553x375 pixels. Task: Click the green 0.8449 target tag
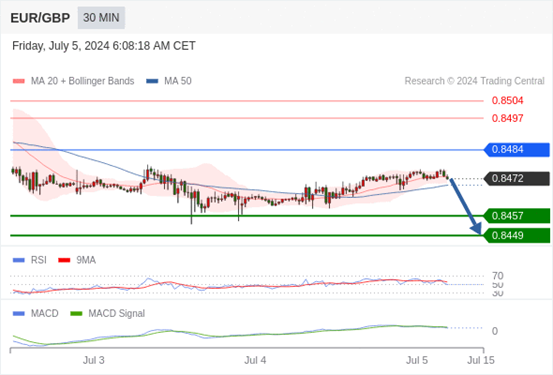(517, 236)
